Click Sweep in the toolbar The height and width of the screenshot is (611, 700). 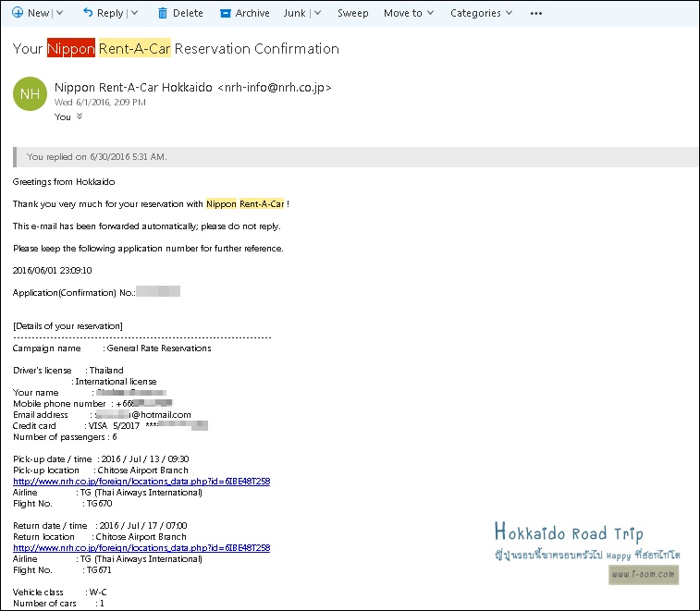(352, 13)
